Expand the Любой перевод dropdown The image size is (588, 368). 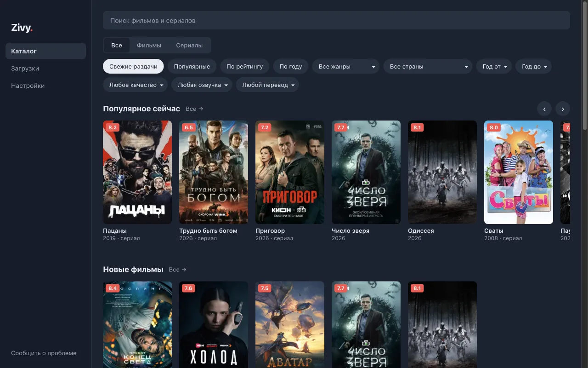267,85
